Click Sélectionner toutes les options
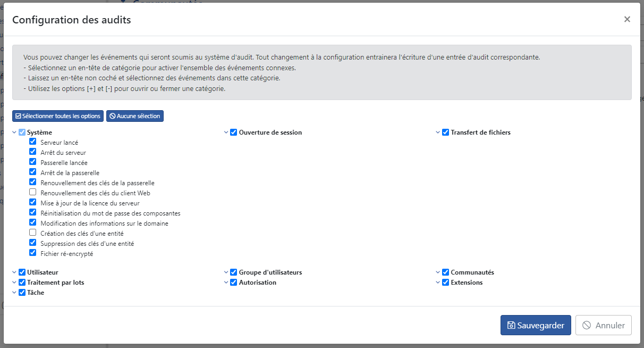644x348 pixels. click(x=58, y=116)
